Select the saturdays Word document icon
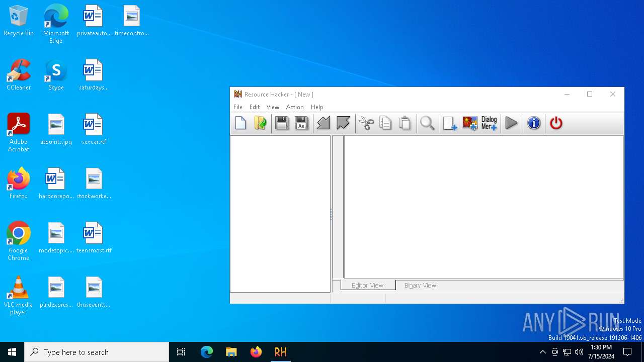This screenshot has height=362, width=644. tap(94, 75)
